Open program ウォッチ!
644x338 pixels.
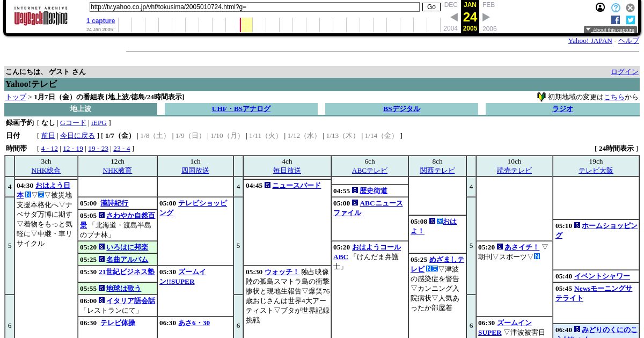click(282, 272)
